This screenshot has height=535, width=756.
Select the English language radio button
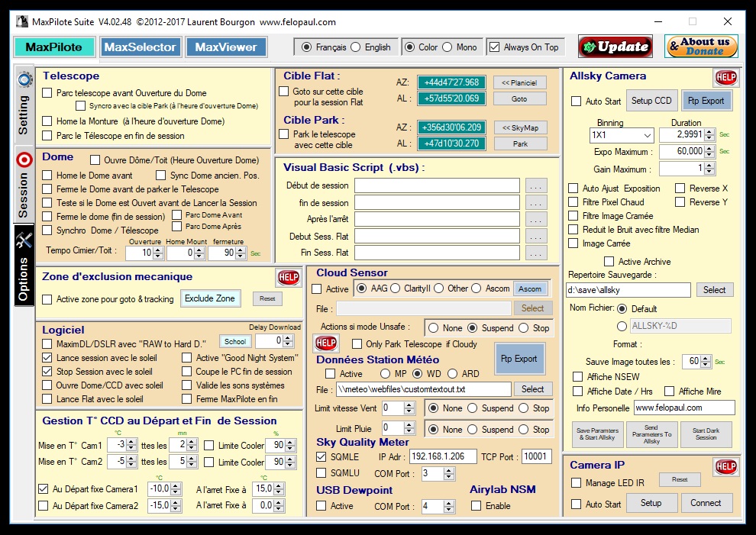pyautogui.click(x=356, y=47)
